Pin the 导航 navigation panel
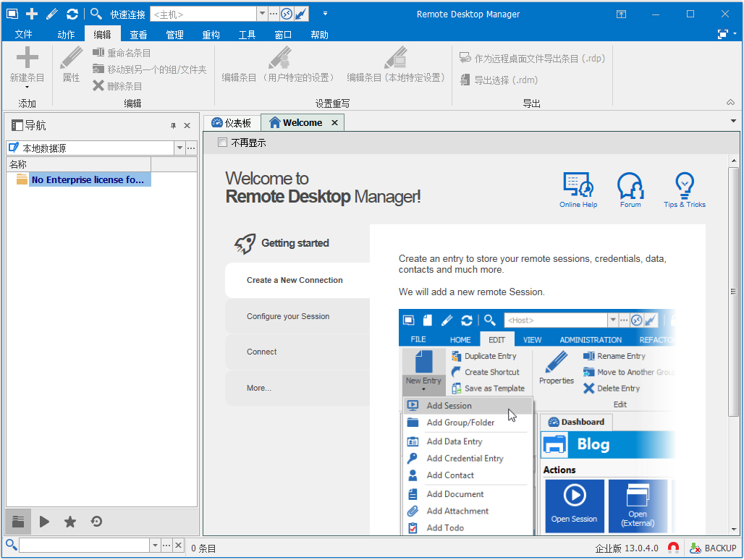The width and height of the screenshot is (744, 560). [x=173, y=125]
